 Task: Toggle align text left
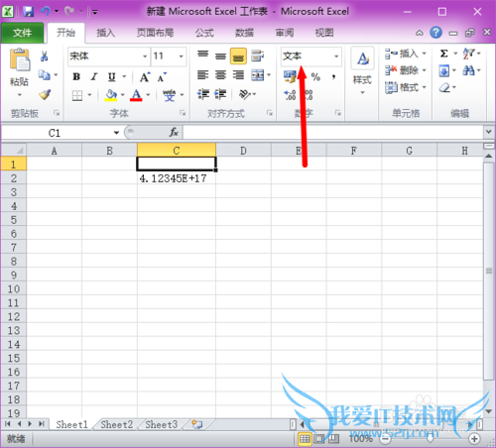point(202,75)
